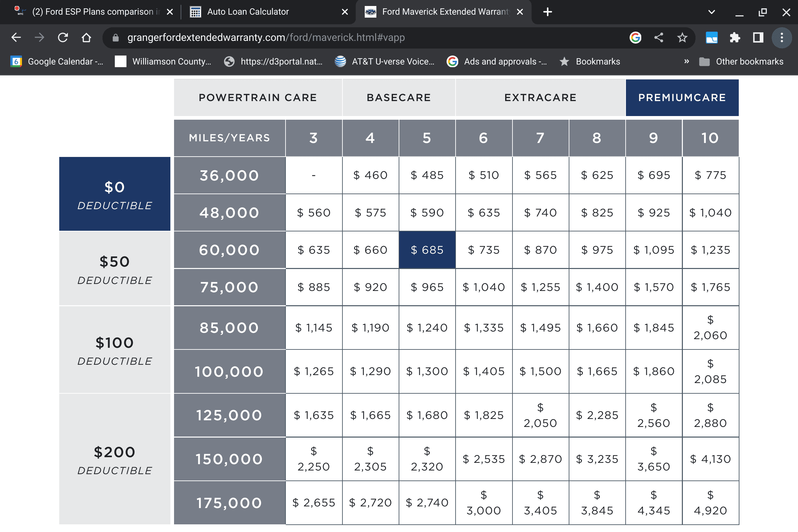Select the $ 4,920 price cell

(x=710, y=503)
